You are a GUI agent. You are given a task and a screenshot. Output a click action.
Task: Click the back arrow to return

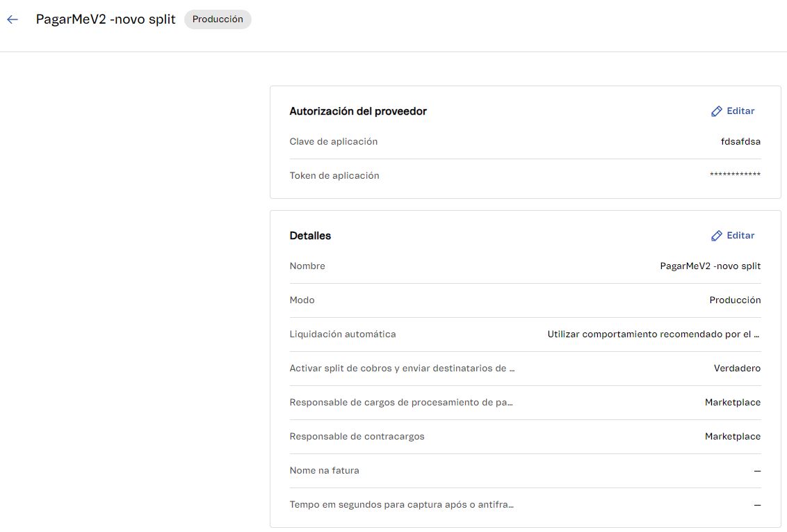point(12,19)
